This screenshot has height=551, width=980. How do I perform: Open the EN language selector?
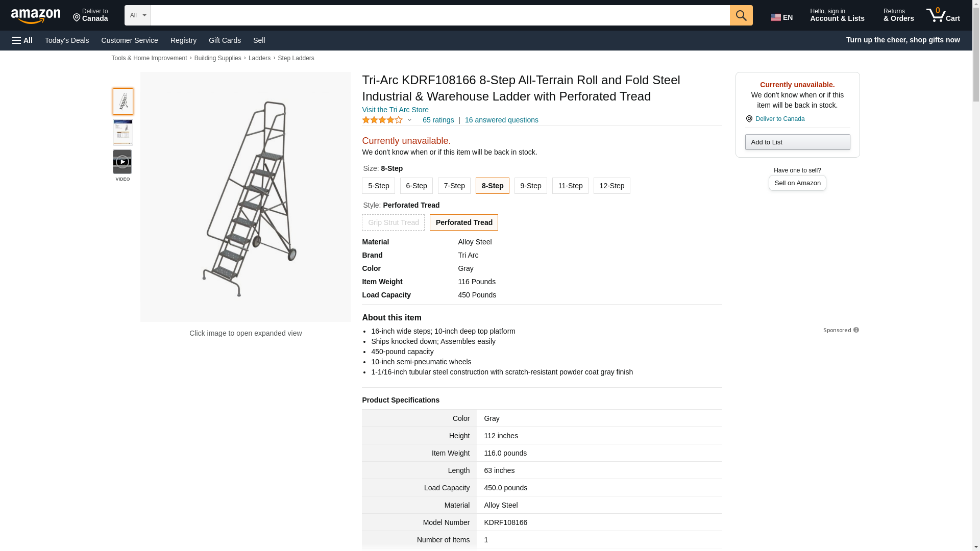coord(782,17)
